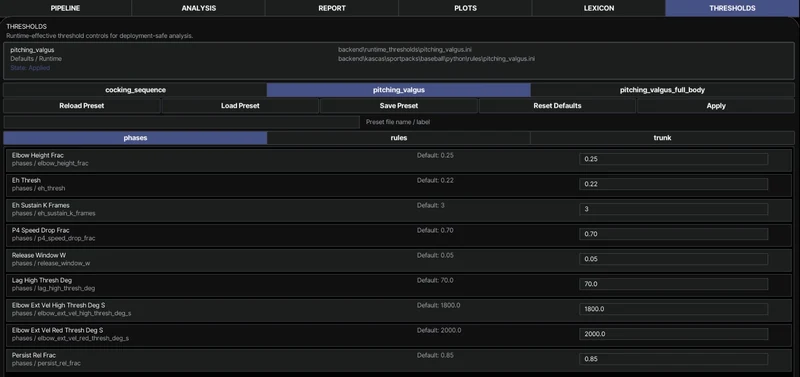Focus the preset file name input field
The height and width of the screenshot is (377, 800).
(182, 122)
